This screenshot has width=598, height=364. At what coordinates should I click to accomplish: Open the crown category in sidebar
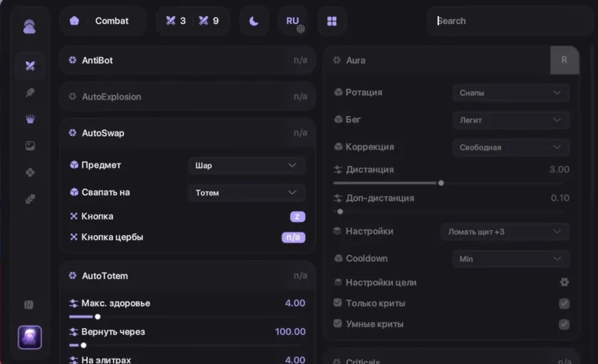tap(30, 119)
